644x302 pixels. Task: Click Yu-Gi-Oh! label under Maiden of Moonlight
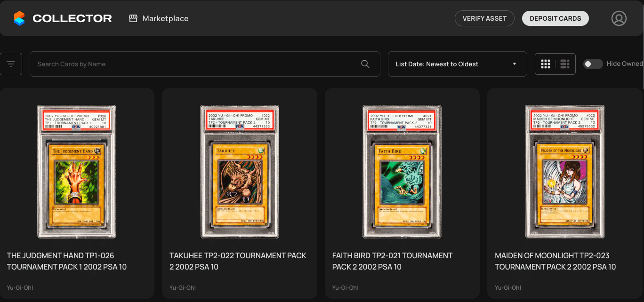(508, 287)
